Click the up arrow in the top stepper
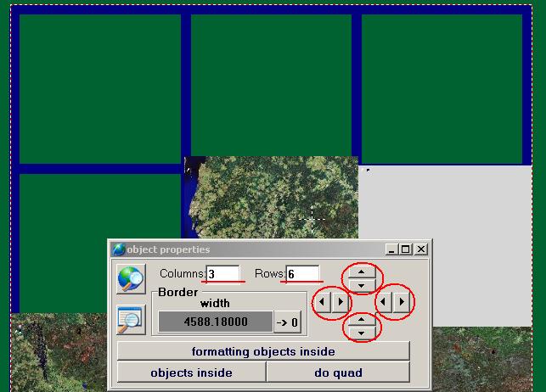Image resolution: width=546 pixels, height=392 pixels. pyautogui.click(x=362, y=272)
